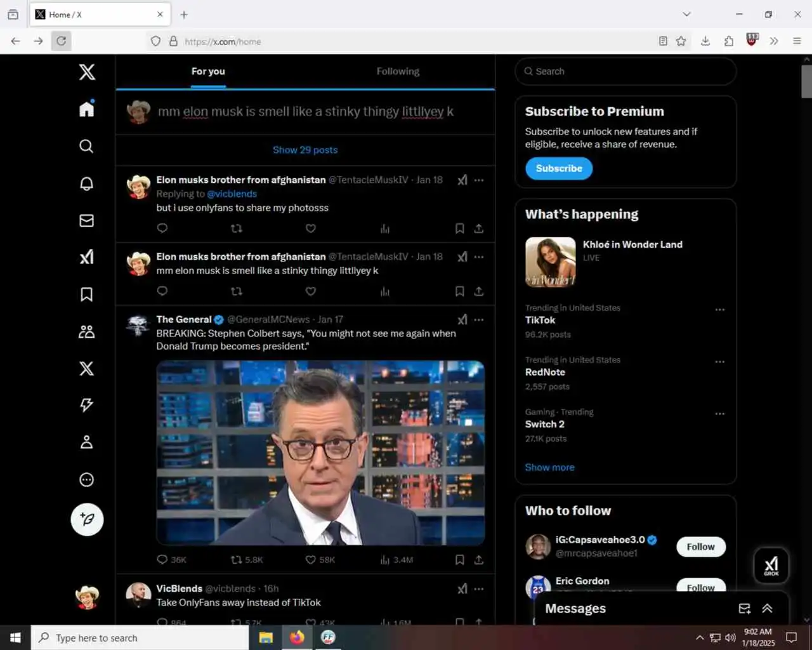Open Messages envelope icon in sidebar
This screenshot has width=812, height=650.
click(87, 220)
